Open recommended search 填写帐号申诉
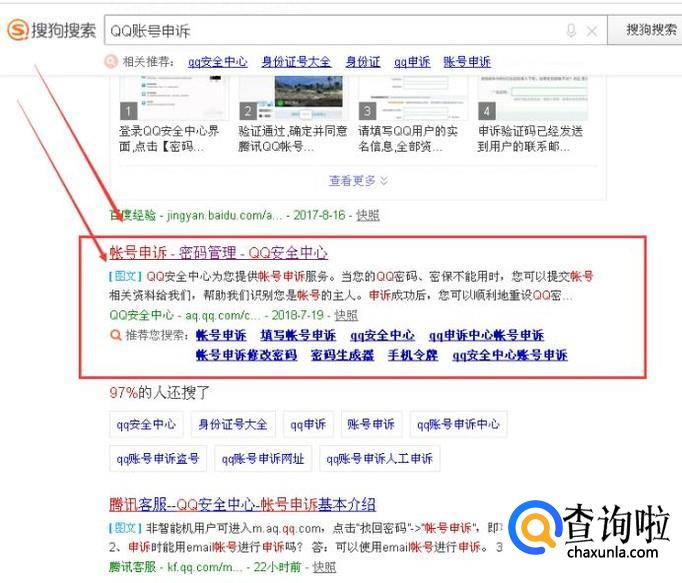This screenshot has width=682, height=583. click(x=298, y=335)
